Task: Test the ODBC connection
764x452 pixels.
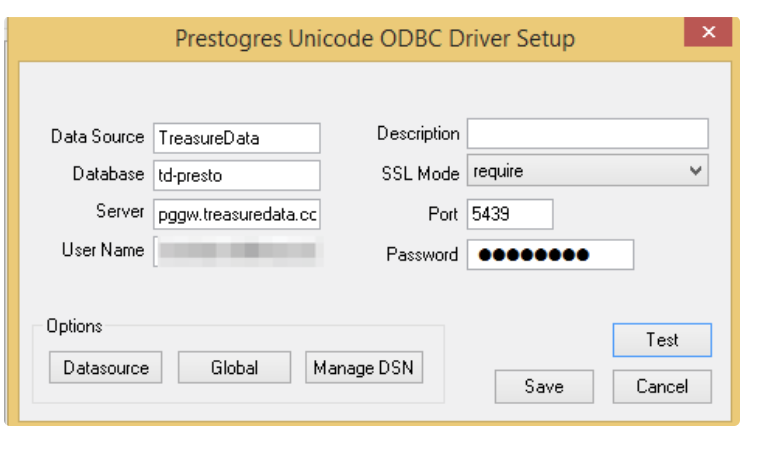Action: coord(662,340)
